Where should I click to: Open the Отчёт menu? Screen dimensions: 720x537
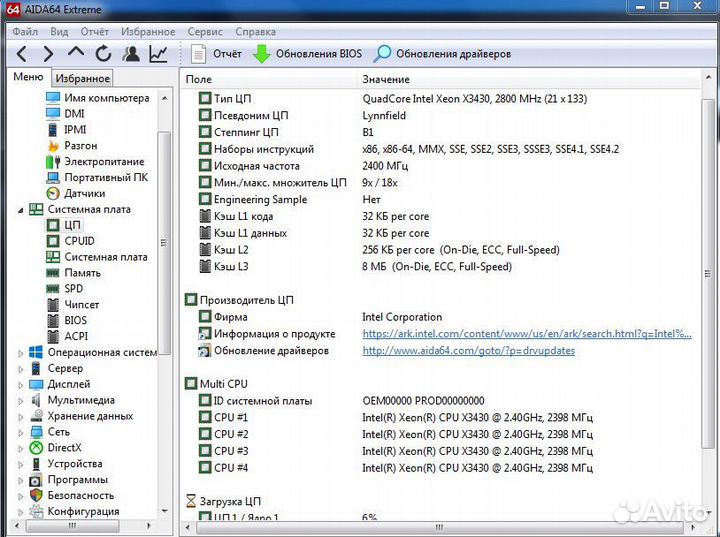pos(95,32)
